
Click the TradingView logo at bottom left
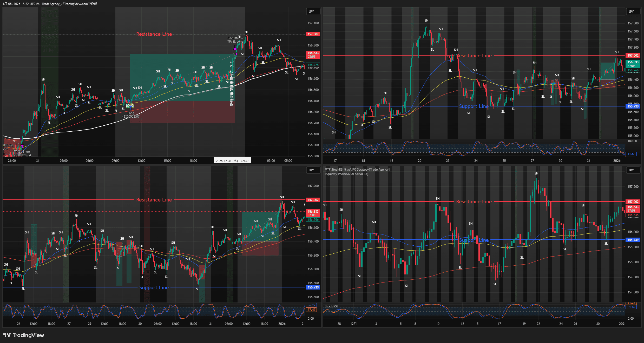[24, 335]
